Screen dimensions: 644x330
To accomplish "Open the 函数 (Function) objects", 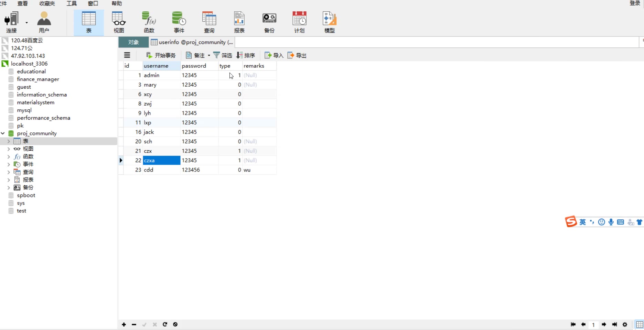I will (x=149, y=22).
